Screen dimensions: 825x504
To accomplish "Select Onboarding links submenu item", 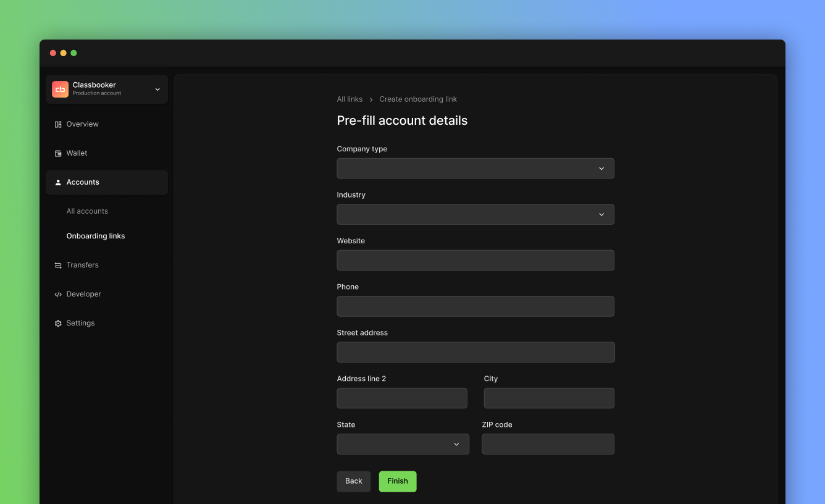I will tap(96, 236).
